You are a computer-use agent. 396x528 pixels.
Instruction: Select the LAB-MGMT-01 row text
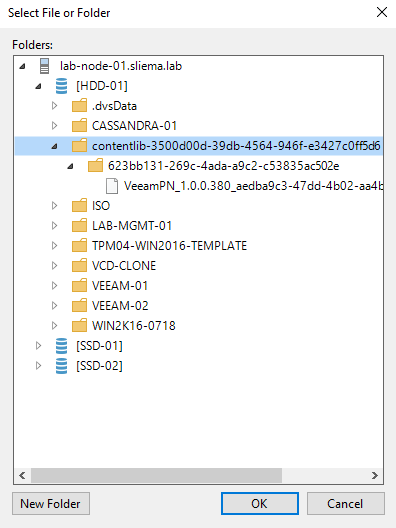coord(132,226)
